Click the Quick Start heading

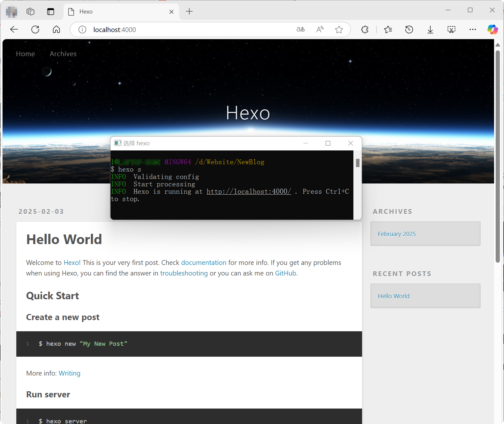tap(53, 296)
